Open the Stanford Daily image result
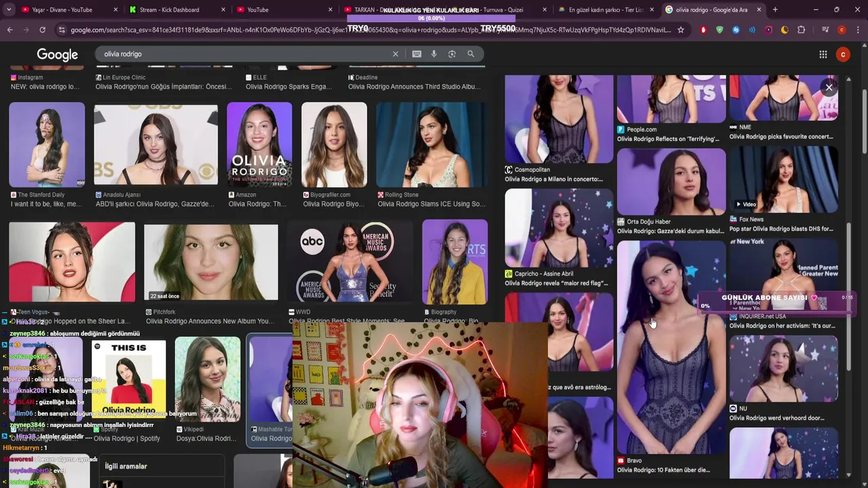 (47, 144)
